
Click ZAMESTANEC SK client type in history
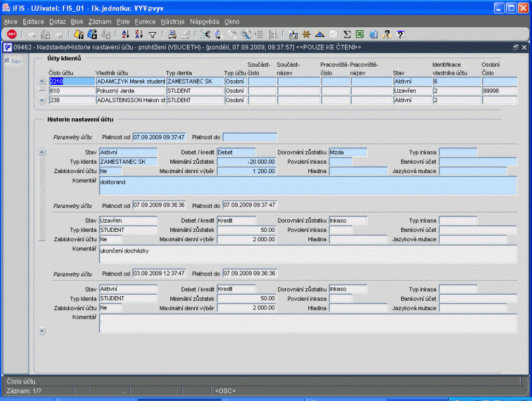coord(128,162)
